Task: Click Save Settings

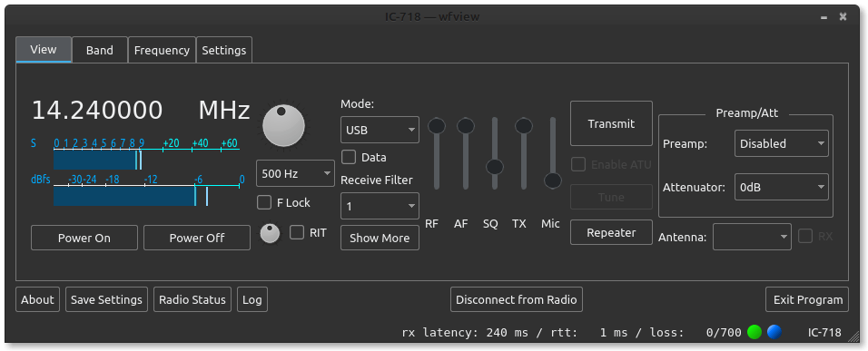Action: [107, 299]
